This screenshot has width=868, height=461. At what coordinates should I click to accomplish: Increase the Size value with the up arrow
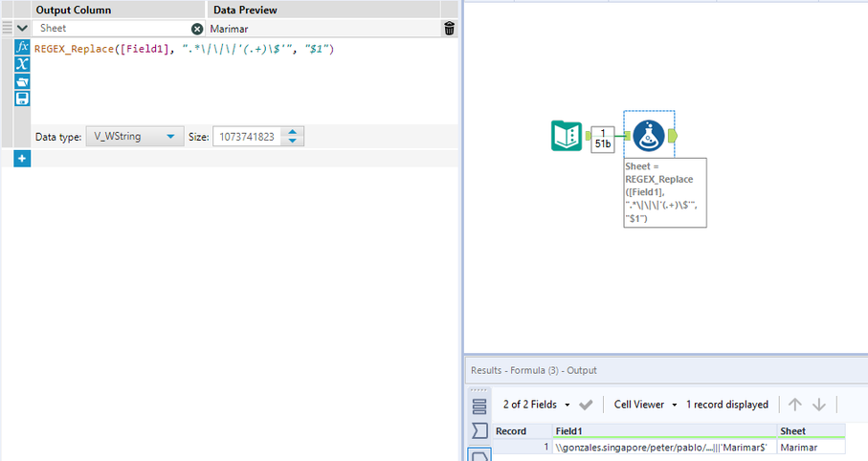(292, 132)
